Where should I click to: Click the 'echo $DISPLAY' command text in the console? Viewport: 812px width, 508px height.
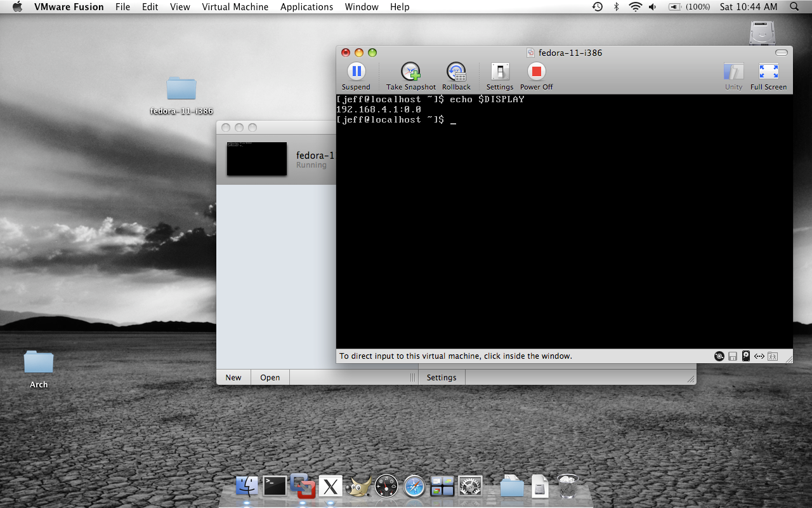(487, 100)
